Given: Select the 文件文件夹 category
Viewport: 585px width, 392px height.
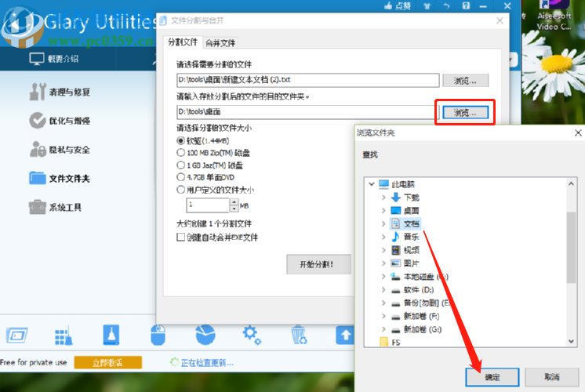Looking at the screenshot, I should pyautogui.click(x=60, y=178).
